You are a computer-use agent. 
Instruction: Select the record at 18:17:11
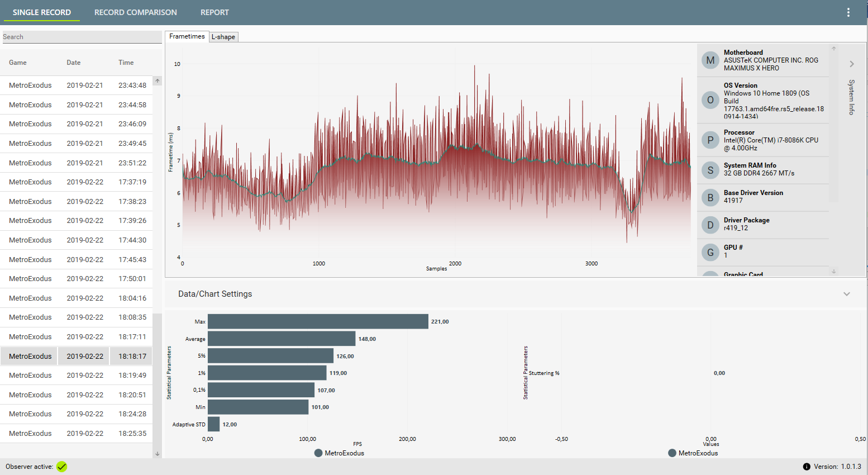click(x=77, y=337)
